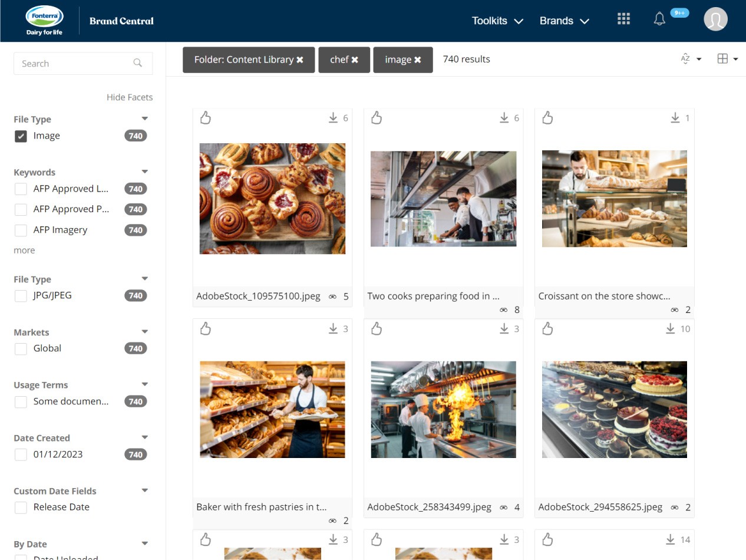Open the notifications bell
This screenshot has height=560, width=746.
[x=659, y=19]
